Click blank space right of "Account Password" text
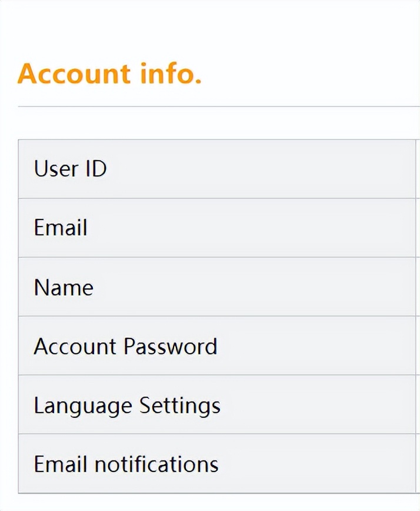420x511 pixels. 318,346
